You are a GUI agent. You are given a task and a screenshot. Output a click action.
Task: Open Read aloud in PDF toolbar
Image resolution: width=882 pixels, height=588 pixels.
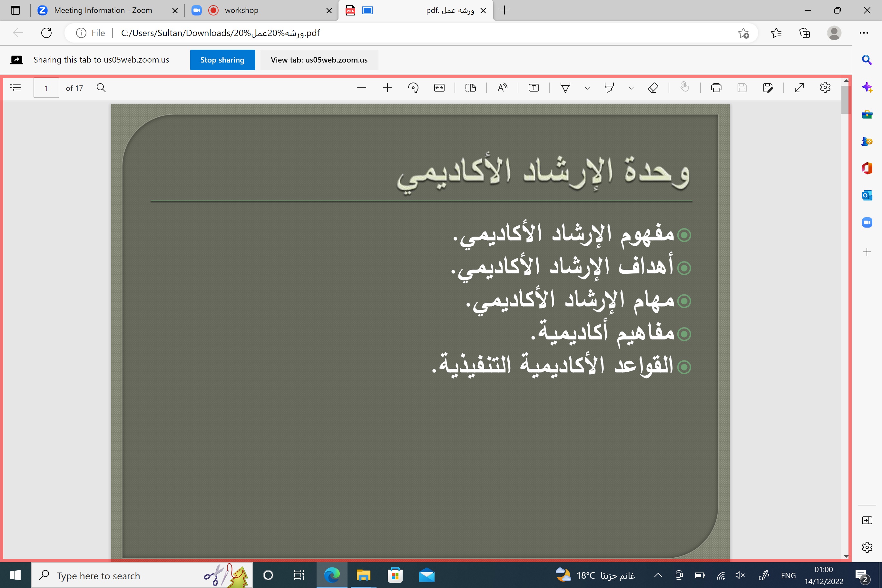(x=502, y=88)
